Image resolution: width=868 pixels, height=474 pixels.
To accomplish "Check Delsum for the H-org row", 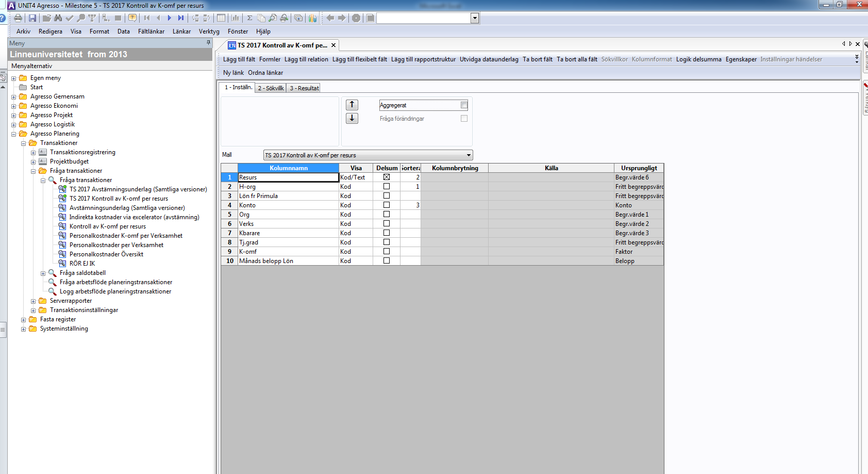I will click(x=387, y=186).
